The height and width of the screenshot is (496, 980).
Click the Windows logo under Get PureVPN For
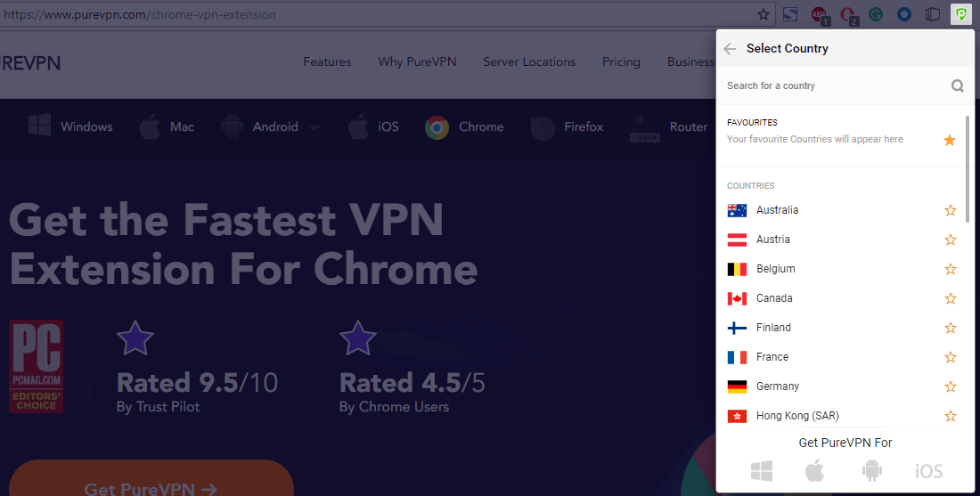(761, 470)
